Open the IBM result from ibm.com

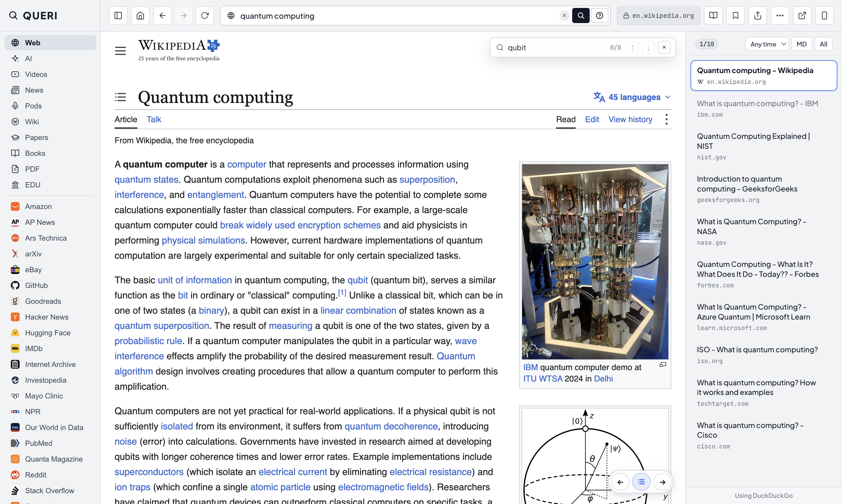pos(764,108)
